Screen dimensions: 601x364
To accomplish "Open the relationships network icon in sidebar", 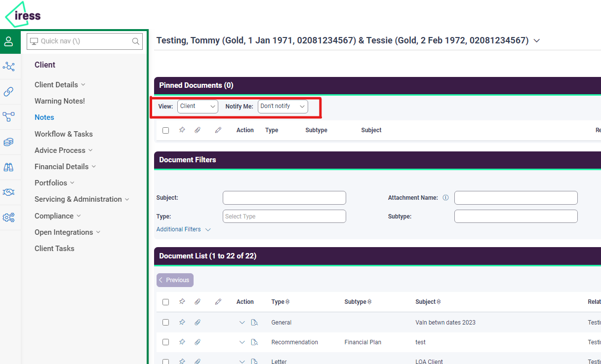I will click(x=10, y=67).
